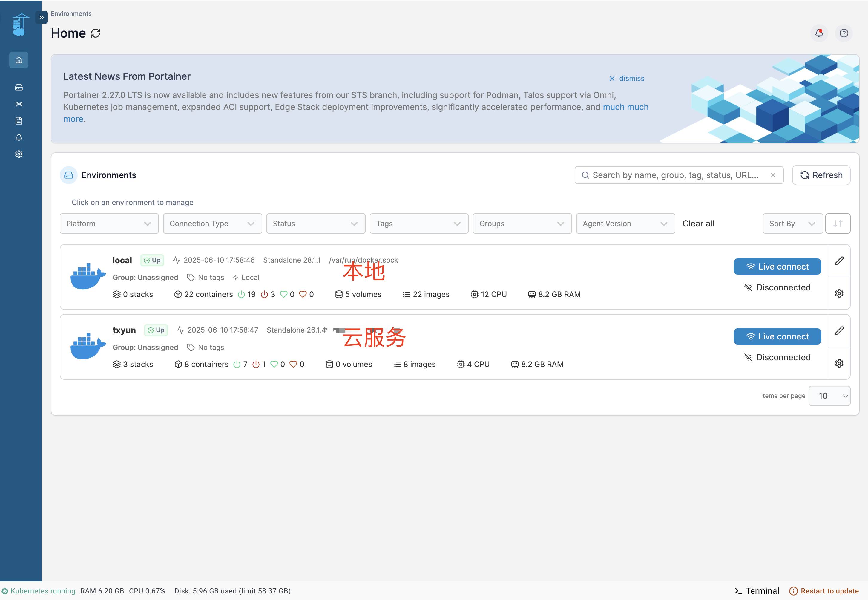Open the txyun environment by name
This screenshot has height=600, width=868.
pyautogui.click(x=124, y=330)
